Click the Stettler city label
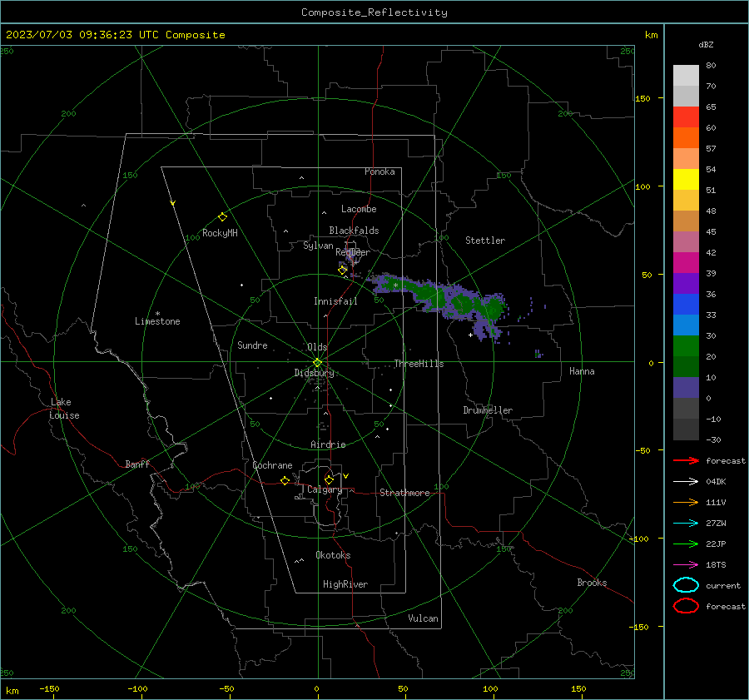This screenshot has width=749, height=700. pos(485,241)
